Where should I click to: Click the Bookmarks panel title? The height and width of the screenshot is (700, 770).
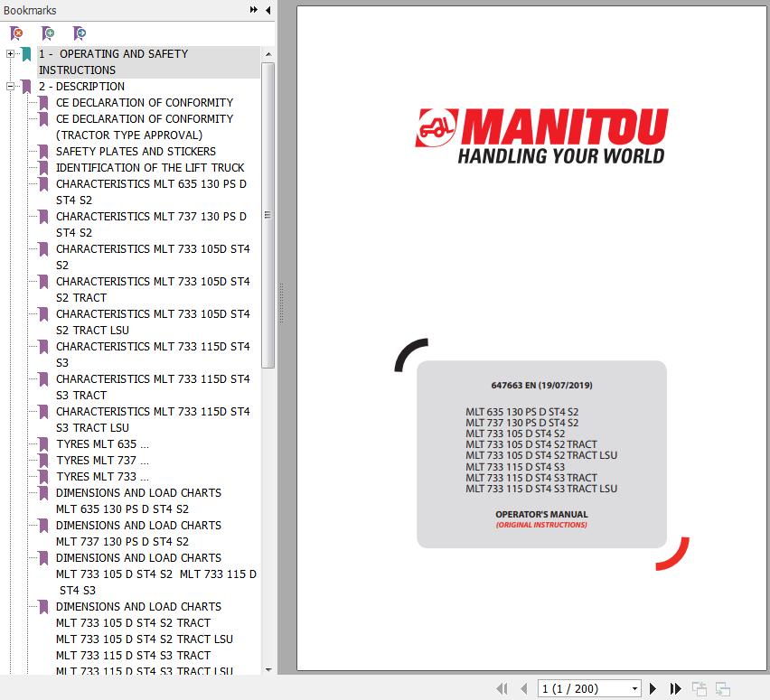point(30,10)
